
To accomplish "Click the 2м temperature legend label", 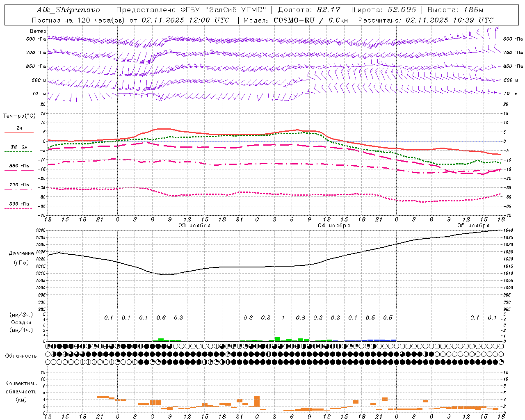I will click(x=19, y=128).
